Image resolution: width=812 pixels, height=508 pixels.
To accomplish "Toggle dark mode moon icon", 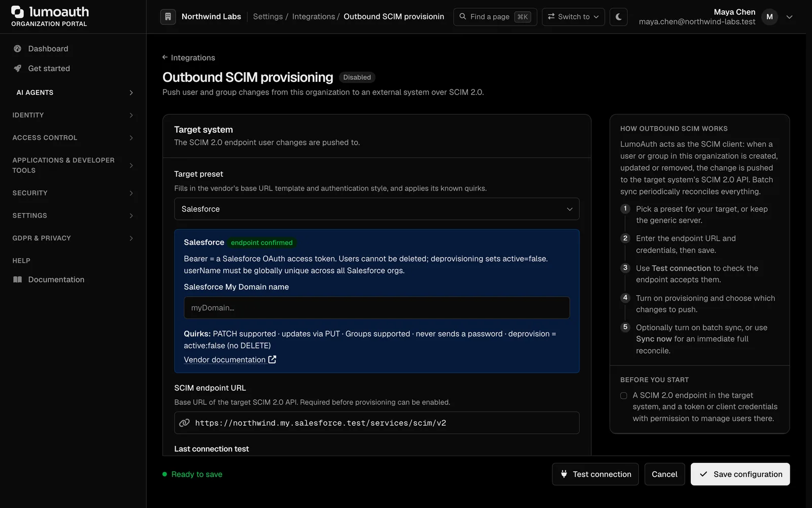I will point(619,17).
